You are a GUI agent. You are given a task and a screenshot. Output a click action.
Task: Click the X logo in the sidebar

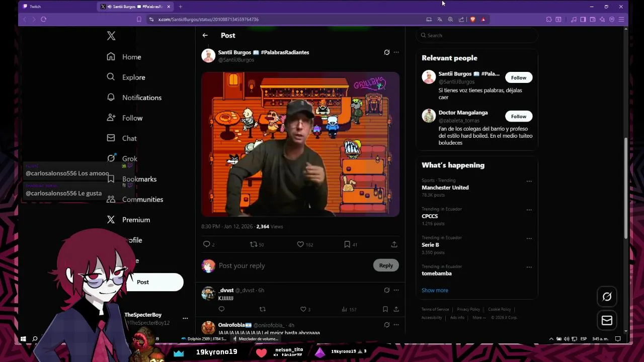pos(111,36)
